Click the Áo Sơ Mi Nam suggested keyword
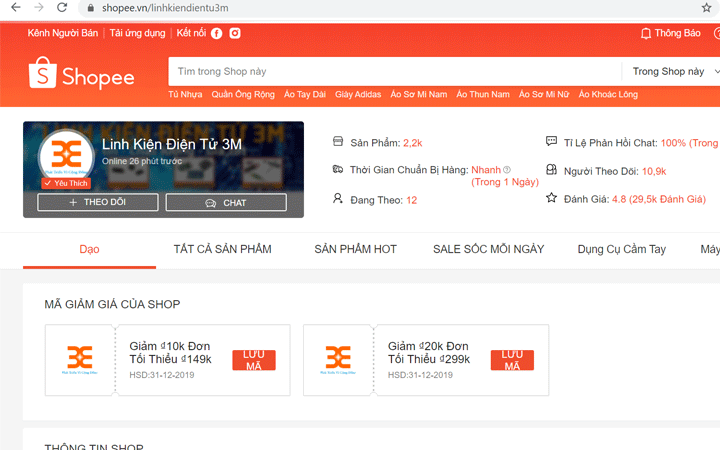The image size is (720, 450). coord(419,95)
